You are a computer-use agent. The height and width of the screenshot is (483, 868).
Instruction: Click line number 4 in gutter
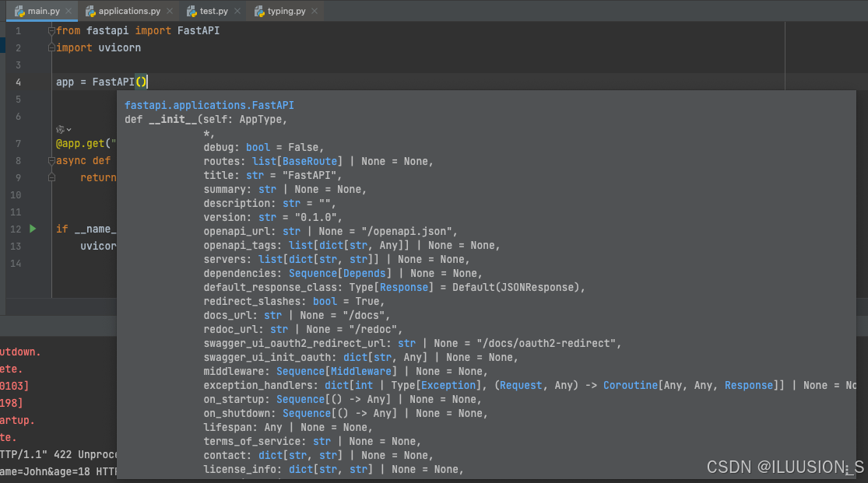(x=18, y=82)
